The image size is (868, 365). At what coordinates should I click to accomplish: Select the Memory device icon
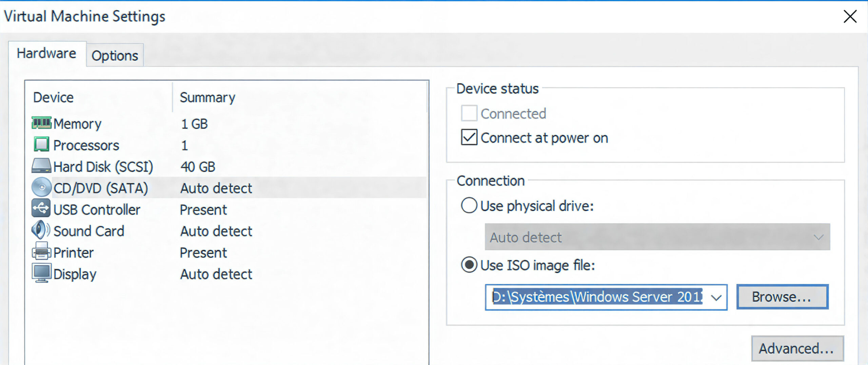coord(41,123)
